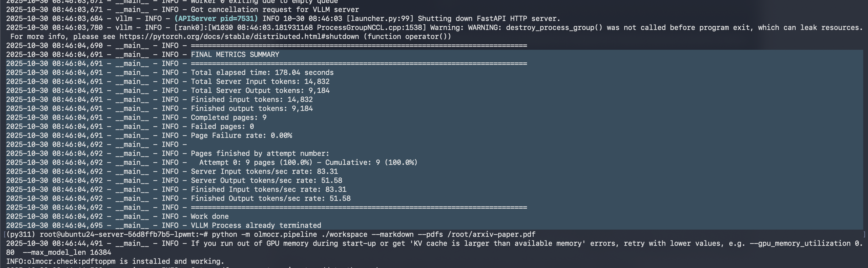Screen dimensions: 868x268
Task: Click the cyan APIServer pid=7531 text
Action: pyautogui.click(x=216, y=19)
